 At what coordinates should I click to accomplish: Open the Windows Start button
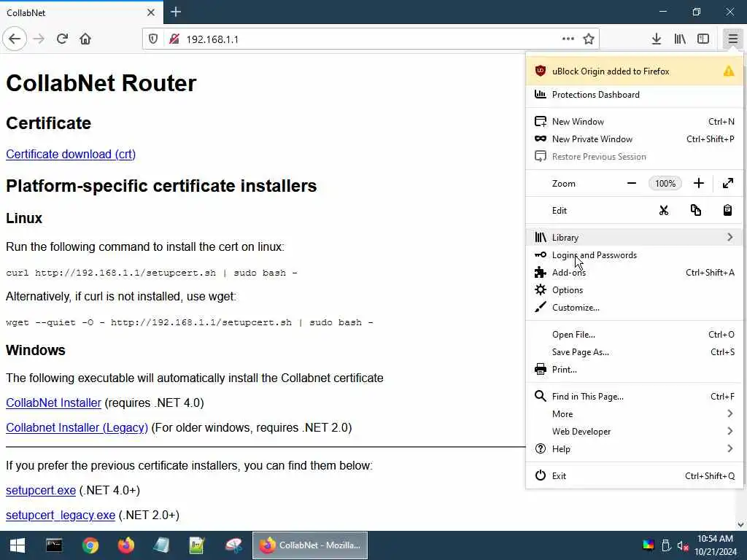(18, 545)
